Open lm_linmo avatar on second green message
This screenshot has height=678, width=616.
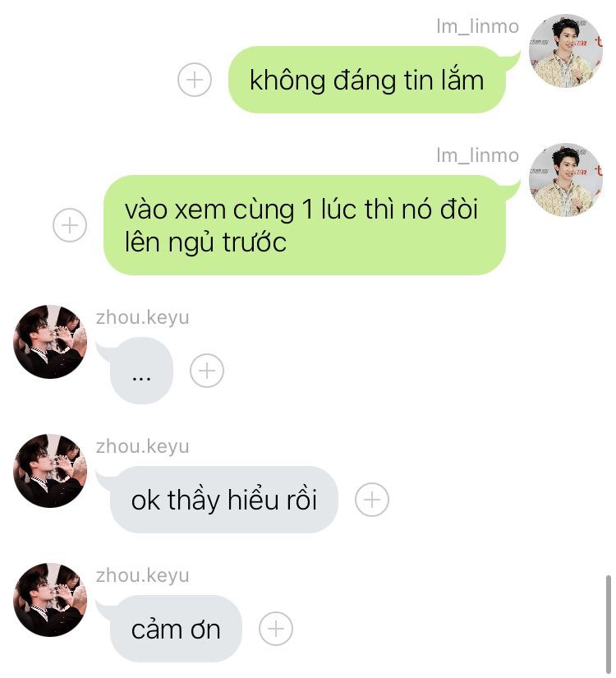coord(566,180)
